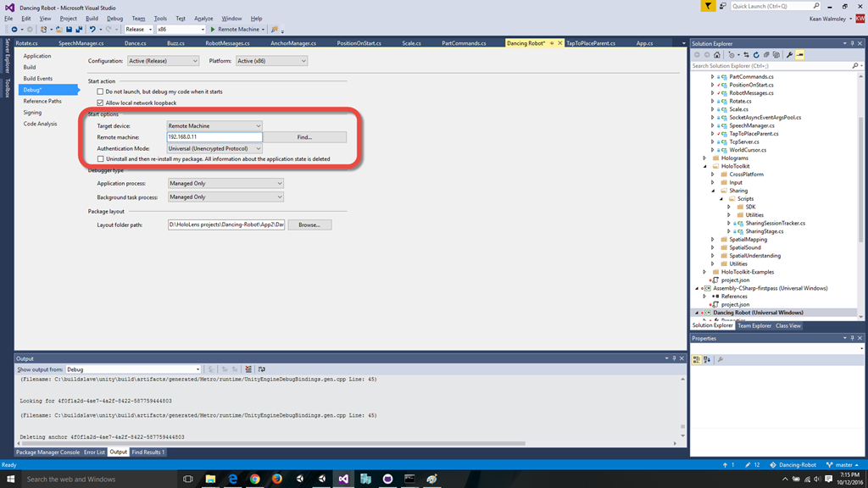Enable 'Do not launch, but debug' checkbox

pos(101,91)
